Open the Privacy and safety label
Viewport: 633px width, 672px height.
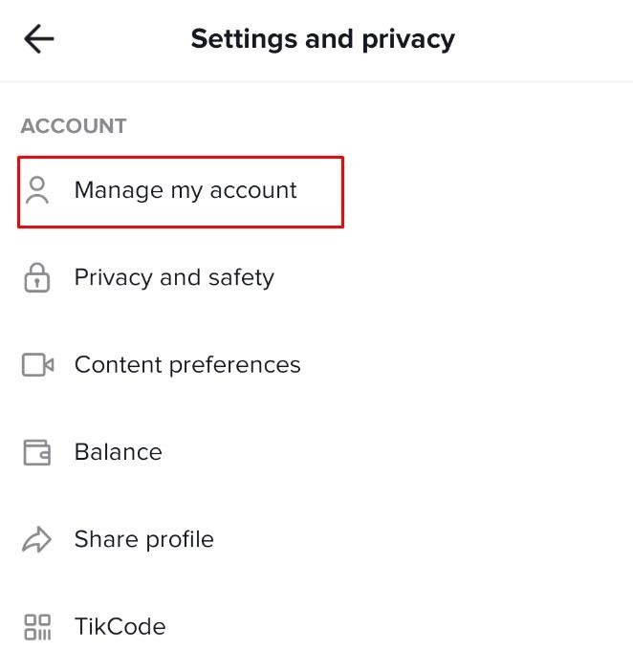pyautogui.click(x=174, y=278)
